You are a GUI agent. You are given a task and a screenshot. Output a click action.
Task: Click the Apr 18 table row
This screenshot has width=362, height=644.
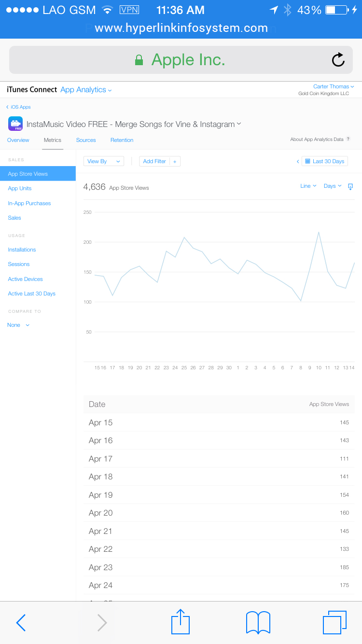[x=219, y=476]
